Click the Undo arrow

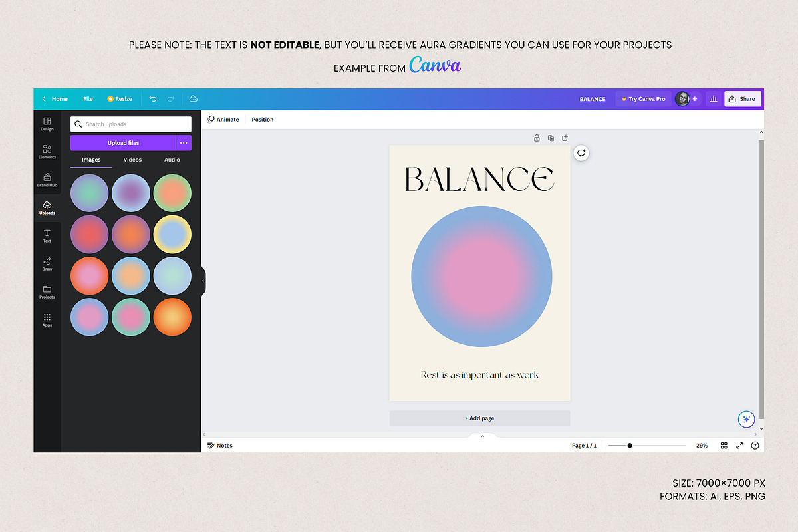[153, 98]
